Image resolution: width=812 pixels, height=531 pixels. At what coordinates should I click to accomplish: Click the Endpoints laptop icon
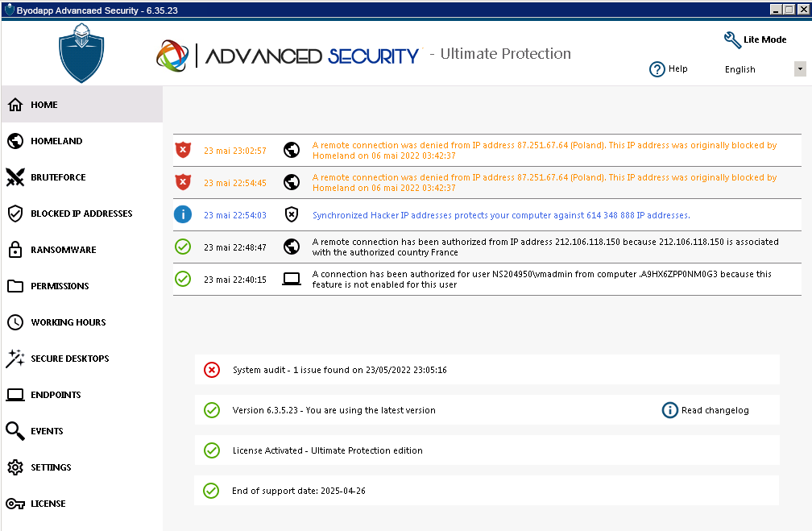pyautogui.click(x=15, y=395)
